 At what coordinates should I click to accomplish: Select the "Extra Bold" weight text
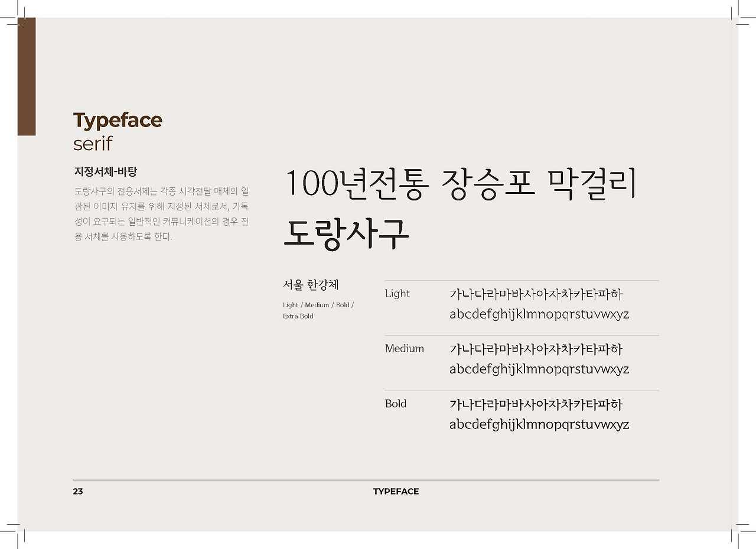[298, 316]
